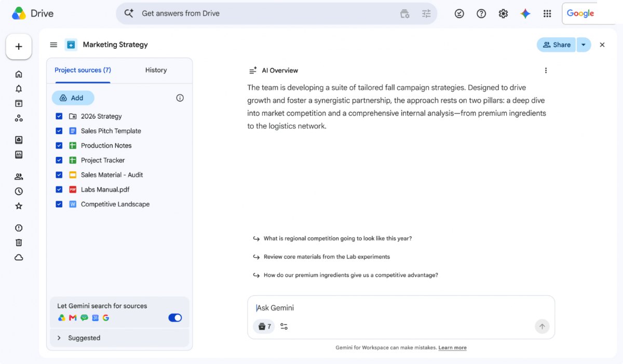Open the tune settings icon below Ask Gemini

tap(284, 326)
